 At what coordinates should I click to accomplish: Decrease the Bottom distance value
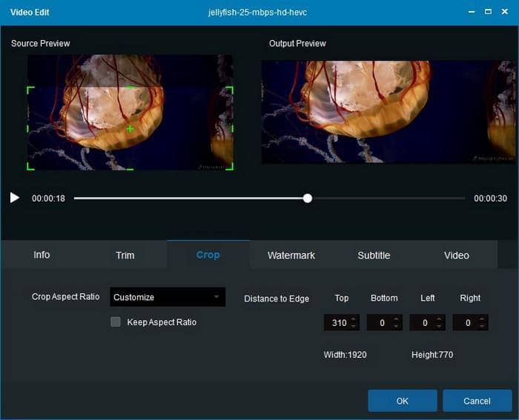coord(396,326)
